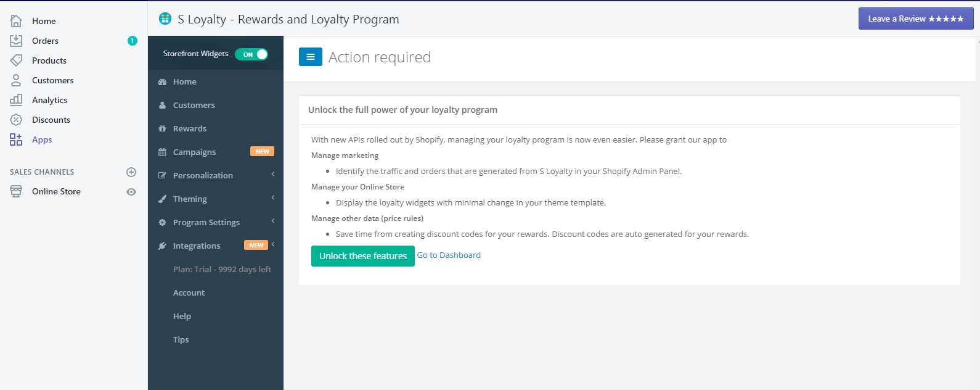View Online Store with eye icon
The width and height of the screenshot is (980, 390).
coord(131,192)
